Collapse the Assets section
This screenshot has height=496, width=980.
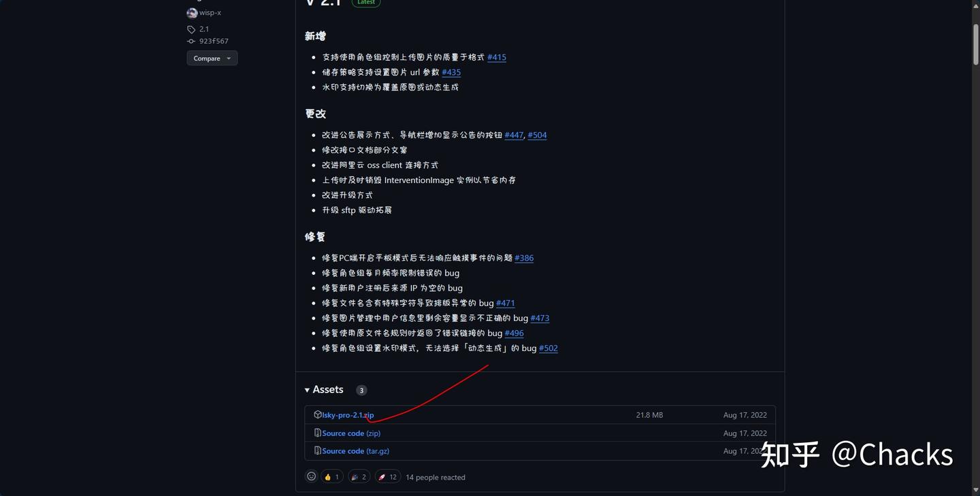pos(325,390)
